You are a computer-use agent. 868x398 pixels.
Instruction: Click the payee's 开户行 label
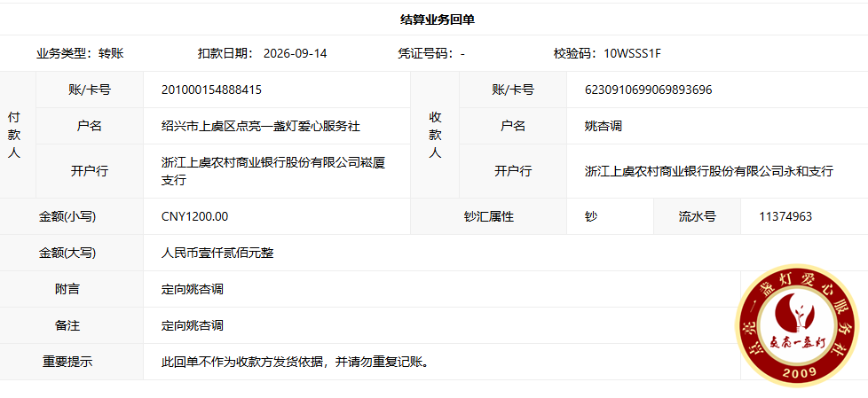pyautogui.click(x=513, y=171)
